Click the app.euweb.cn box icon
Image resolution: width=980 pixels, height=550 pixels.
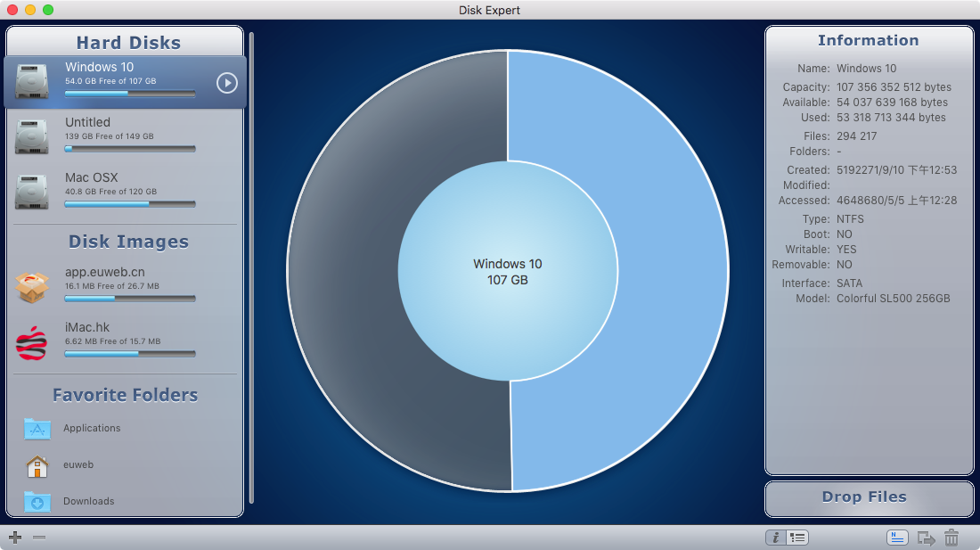(32, 287)
